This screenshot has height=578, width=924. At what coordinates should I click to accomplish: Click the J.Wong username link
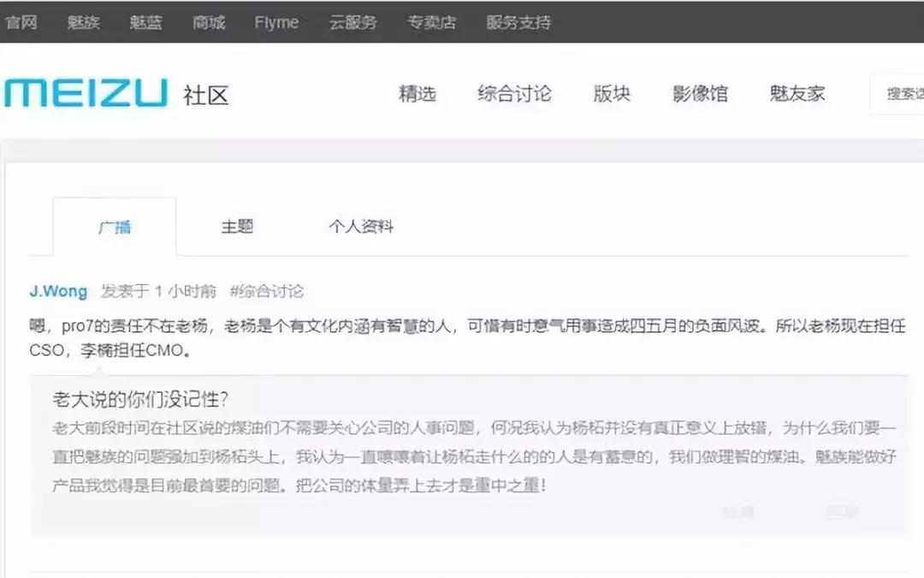tap(57, 291)
